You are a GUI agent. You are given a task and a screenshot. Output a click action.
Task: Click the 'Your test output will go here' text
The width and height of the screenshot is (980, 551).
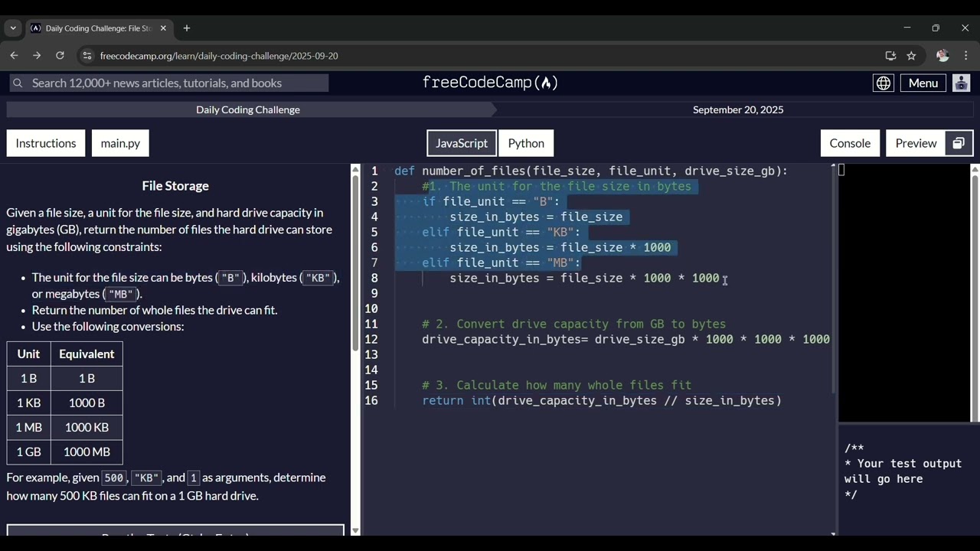(x=903, y=471)
